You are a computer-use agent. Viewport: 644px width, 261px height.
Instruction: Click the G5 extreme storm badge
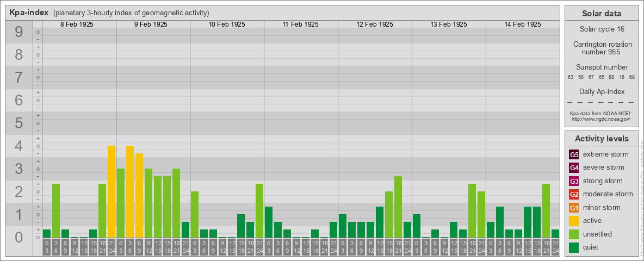click(574, 154)
